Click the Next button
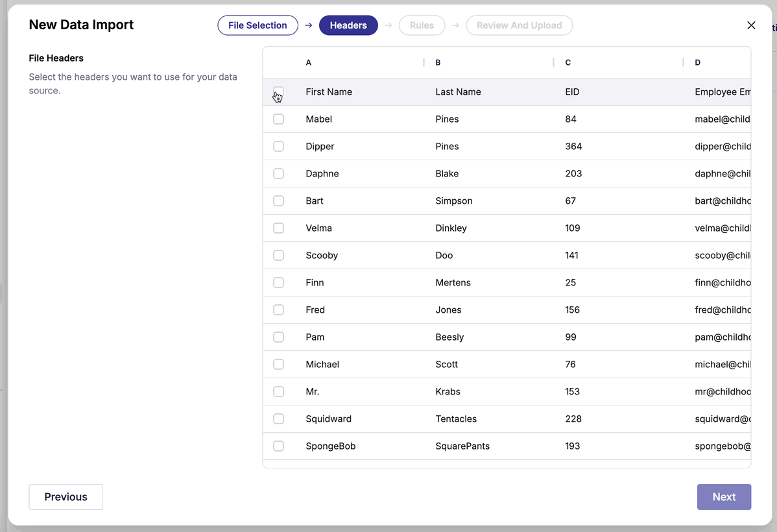 pos(724,497)
